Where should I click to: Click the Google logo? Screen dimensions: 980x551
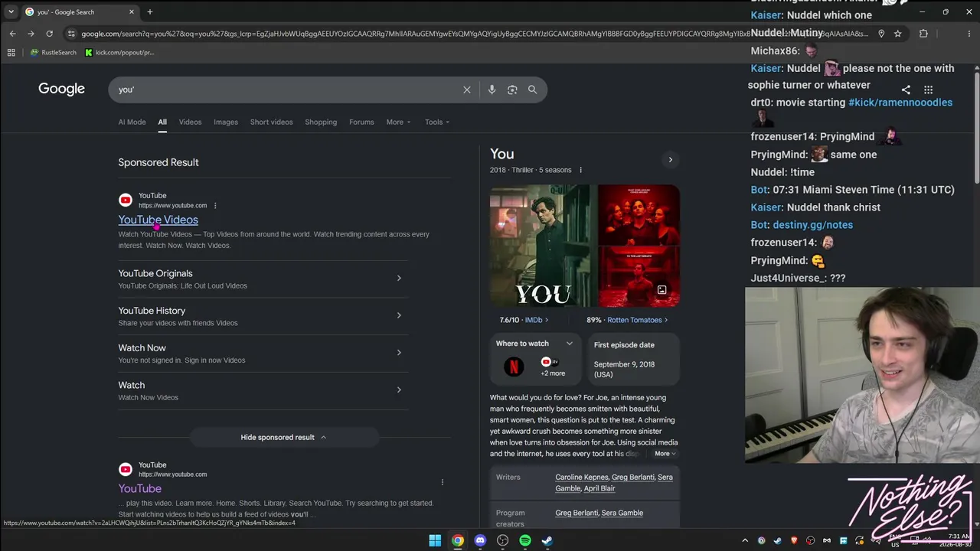(x=61, y=89)
